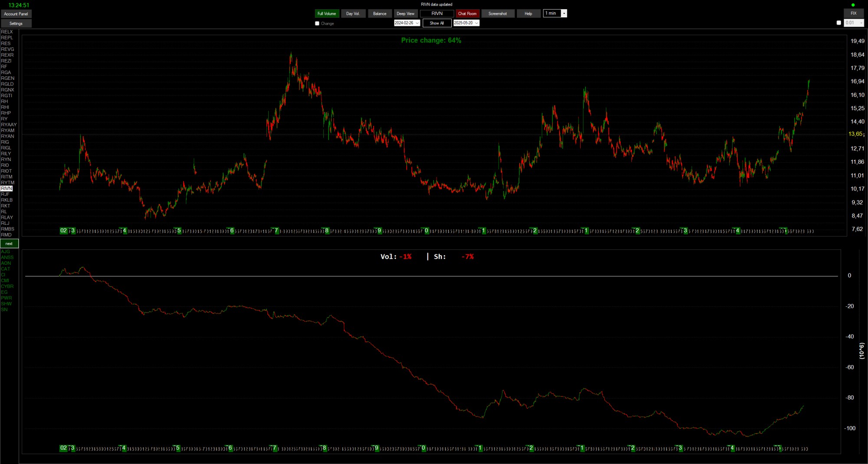Click the green connection status indicator dot
This screenshot has height=464, width=868.
[x=853, y=5]
